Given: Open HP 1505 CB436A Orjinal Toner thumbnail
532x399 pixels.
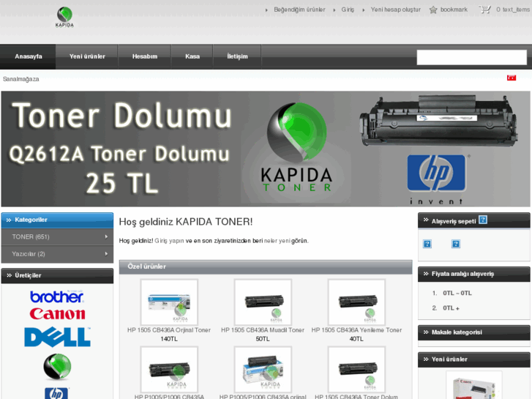Looking at the screenshot, I should (x=169, y=302).
